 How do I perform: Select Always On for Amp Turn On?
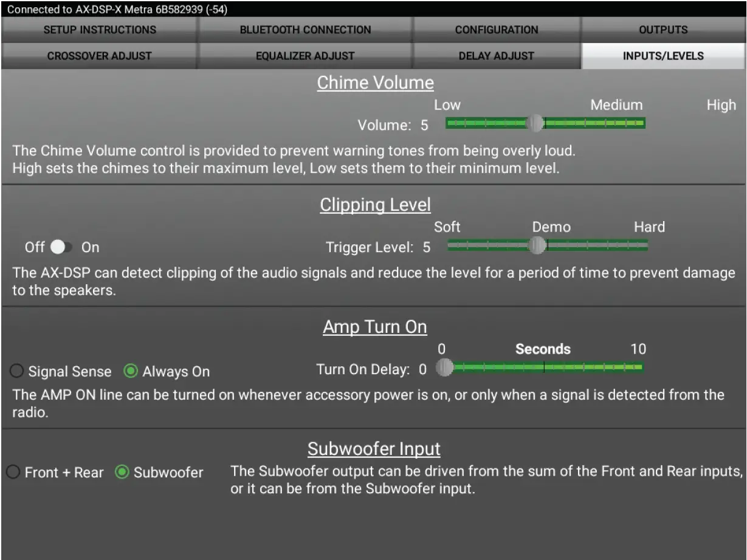click(x=131, y=371)
